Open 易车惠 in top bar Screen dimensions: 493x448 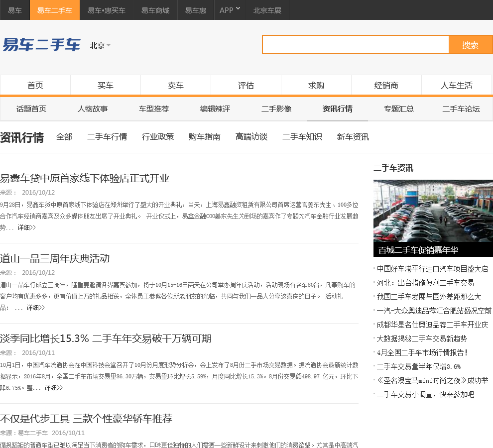[x=196, y=10]
